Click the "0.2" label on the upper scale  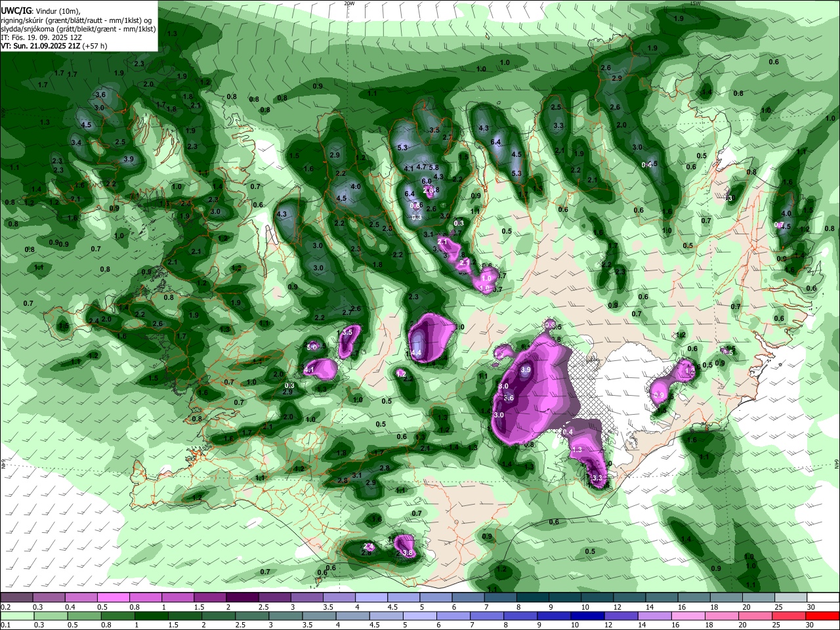click(x=5, y=606)
